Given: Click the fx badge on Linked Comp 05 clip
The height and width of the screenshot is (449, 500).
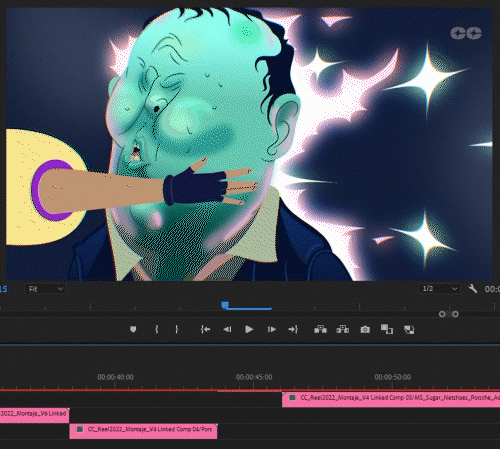Looking at the screenshot, I should (x=292, y=397).
